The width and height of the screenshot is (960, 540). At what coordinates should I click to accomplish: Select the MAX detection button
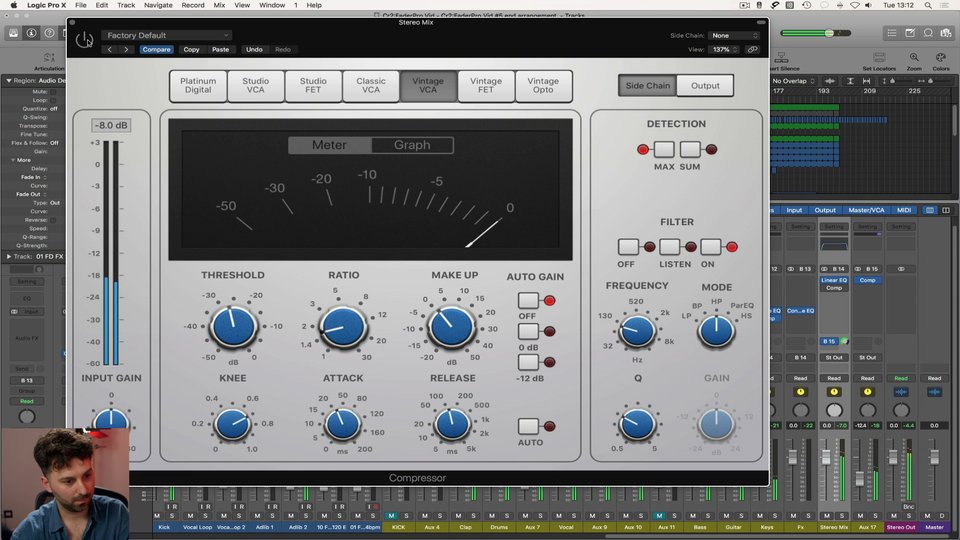click(x=664, y=149)
